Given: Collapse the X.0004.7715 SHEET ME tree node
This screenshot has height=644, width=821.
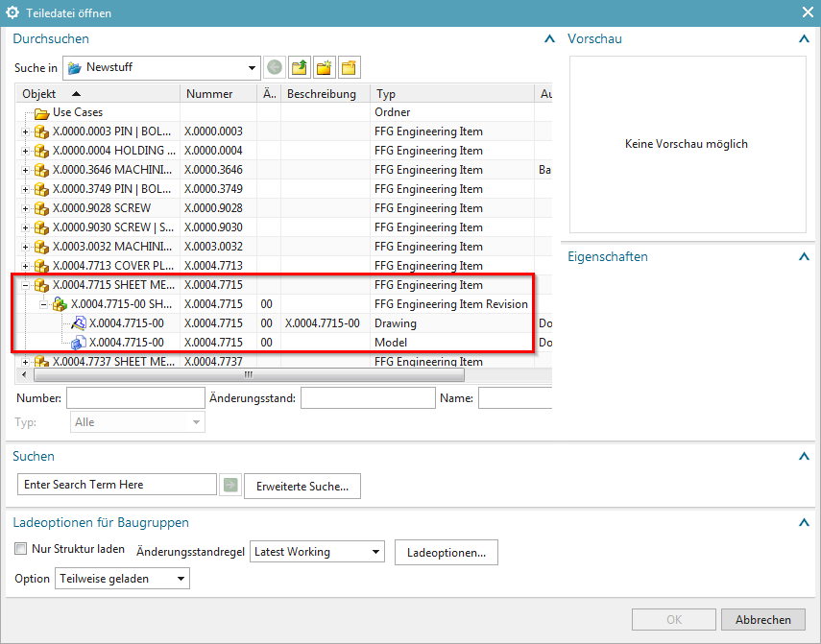Looking at the screenshot, I should pos(26,285).
